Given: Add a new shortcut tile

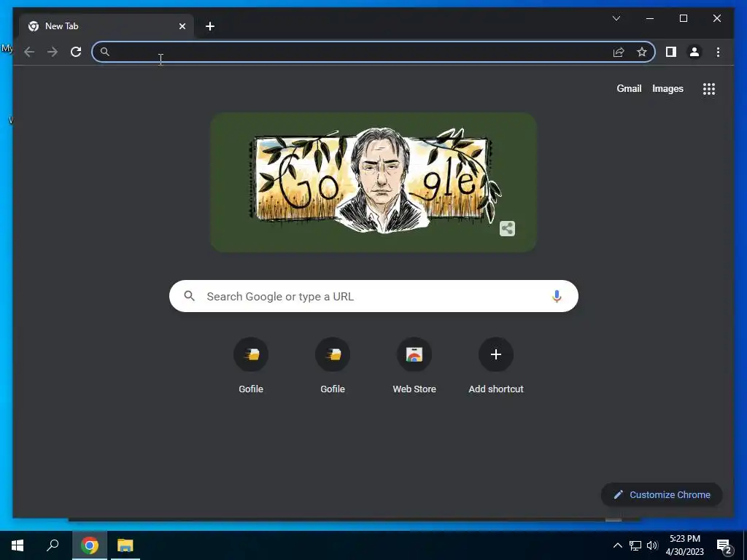Looking at the screenshot, I should click(496, 366).
